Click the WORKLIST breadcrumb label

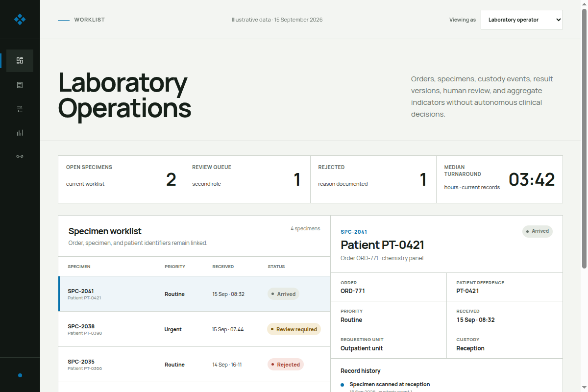pos(90,20)
